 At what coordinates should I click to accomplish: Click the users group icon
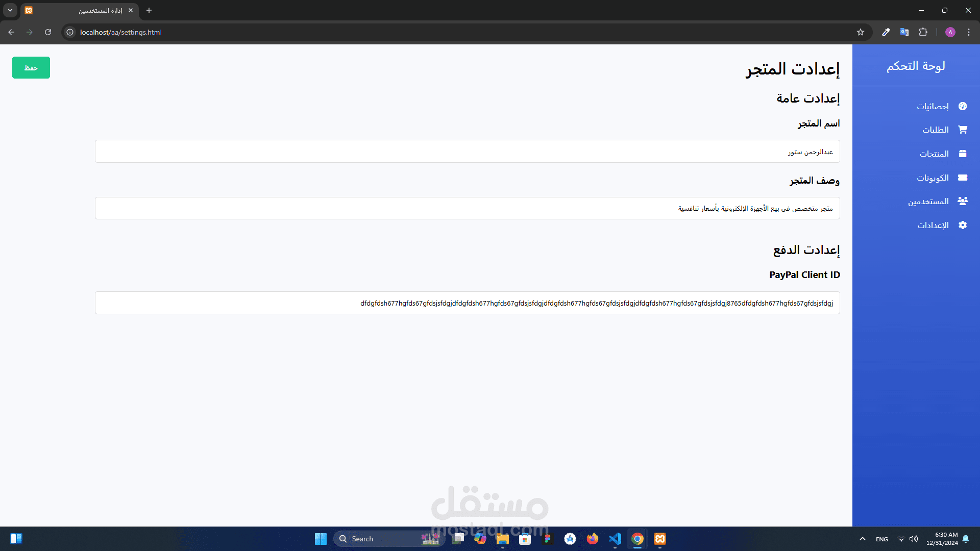pyautogui.click(x=963, y=201)
